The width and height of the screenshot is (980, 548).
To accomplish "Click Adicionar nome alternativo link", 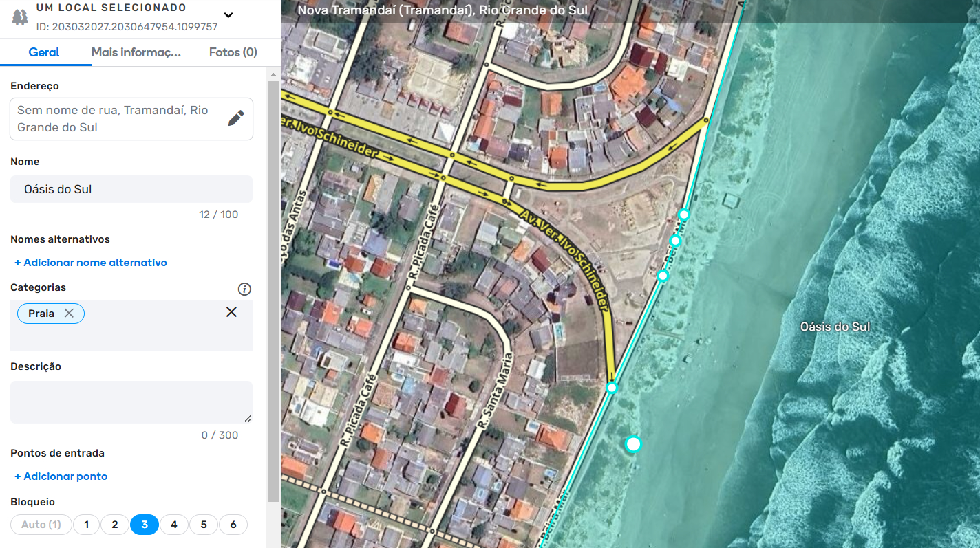I will [x=91, y=263].
